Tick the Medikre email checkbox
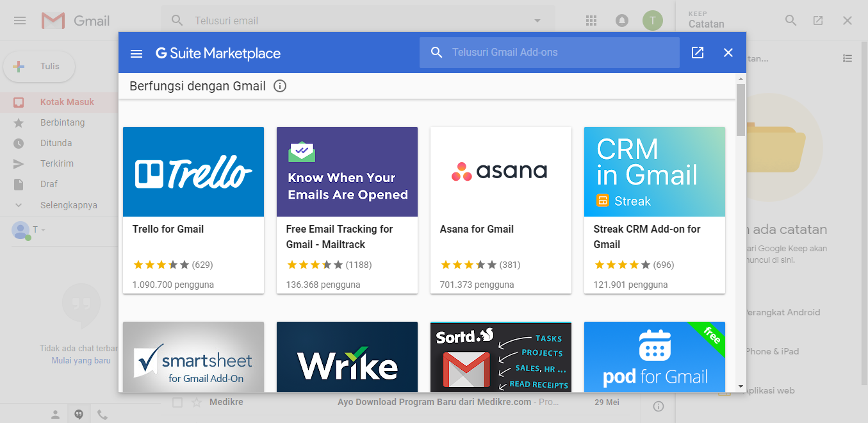 [177, 402]
